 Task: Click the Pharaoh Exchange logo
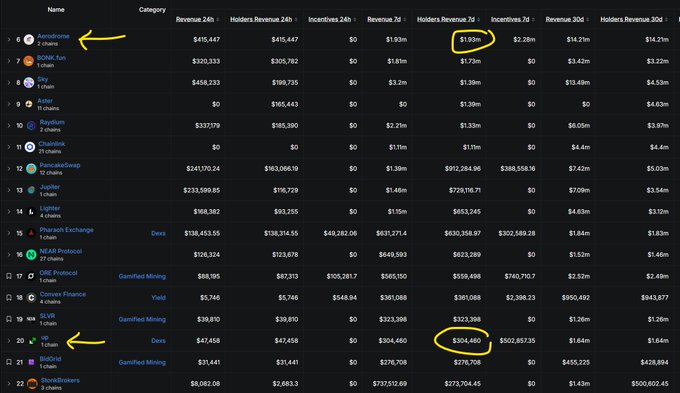coord(31,233)
